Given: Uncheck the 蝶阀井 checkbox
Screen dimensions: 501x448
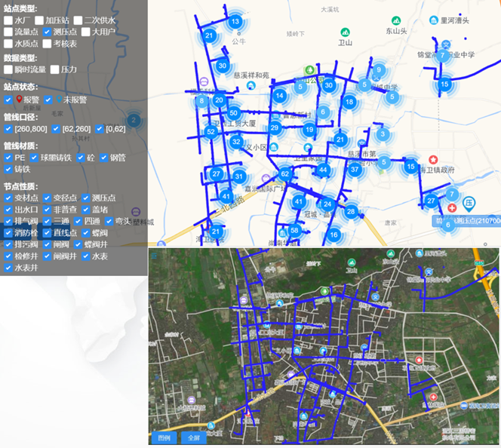Looking at the screenshot, I should click(x=78, y=244).
